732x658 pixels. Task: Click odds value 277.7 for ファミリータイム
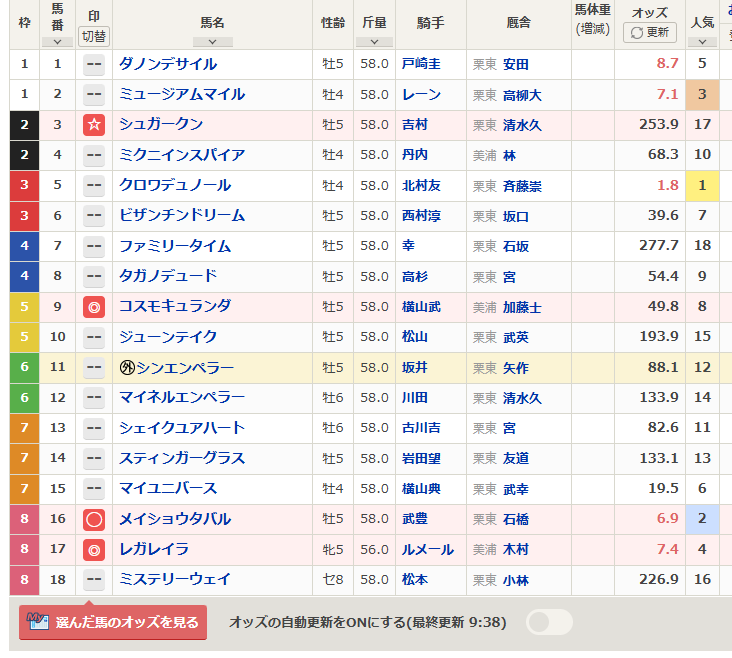(659, 245)
